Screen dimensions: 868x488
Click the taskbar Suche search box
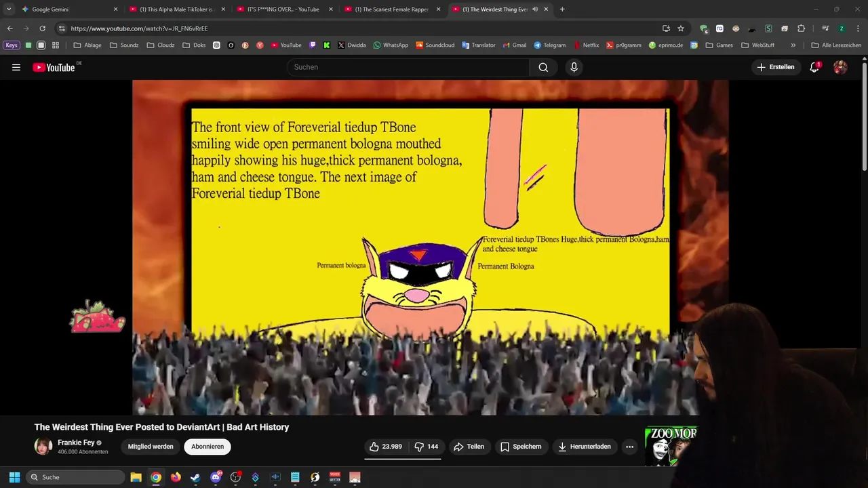tap(75, 477)
